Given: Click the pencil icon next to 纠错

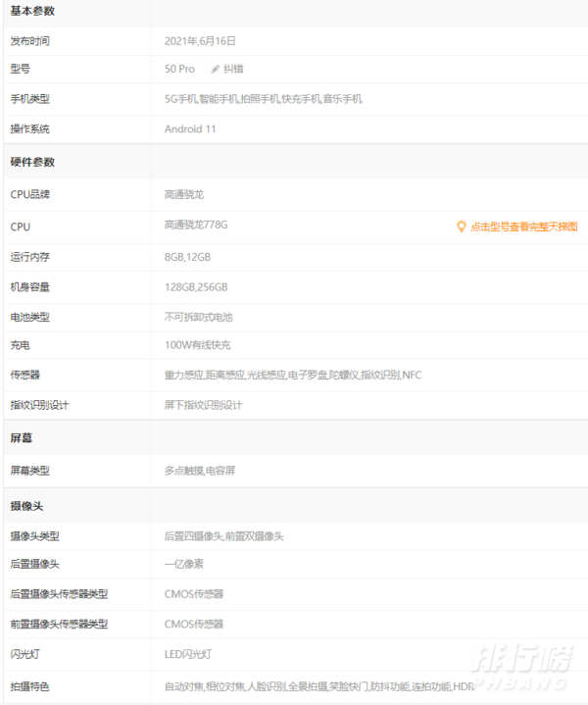Looking at the screenshot, I should 215,70.
